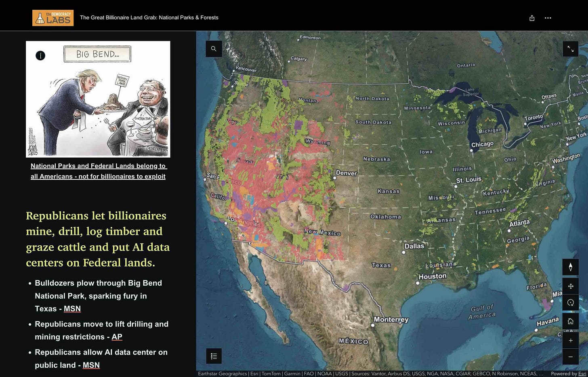Image resolution: width=588 pixels, height=377 pixels.
Task: Select the pan map tool
Action: tap(570, 286)
